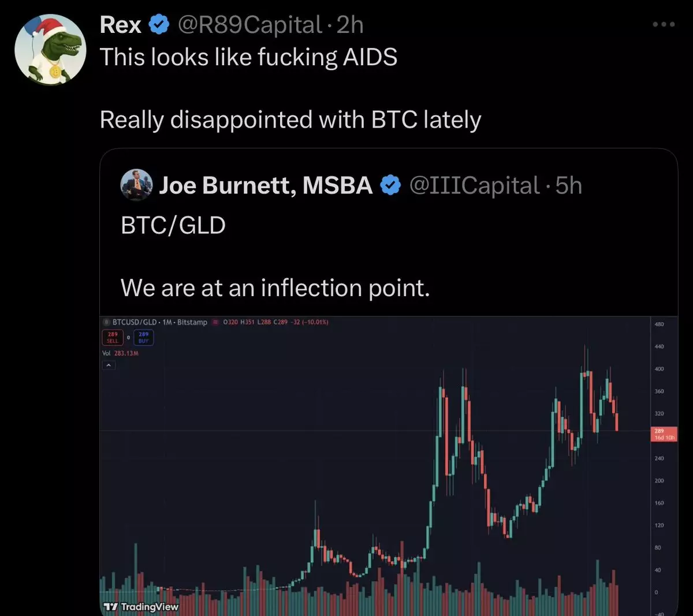
Task: Click Joe Burnett's verified checkmark badge
Action: [x=391, y=186]
